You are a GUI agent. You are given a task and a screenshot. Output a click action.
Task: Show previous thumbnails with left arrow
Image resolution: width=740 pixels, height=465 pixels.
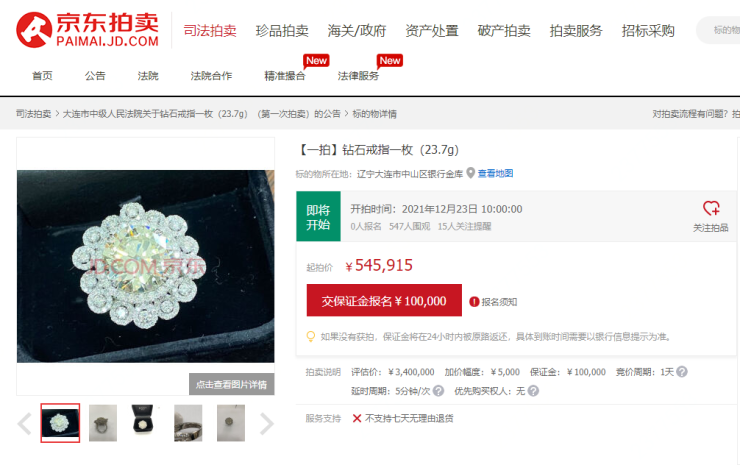point(25,423)
